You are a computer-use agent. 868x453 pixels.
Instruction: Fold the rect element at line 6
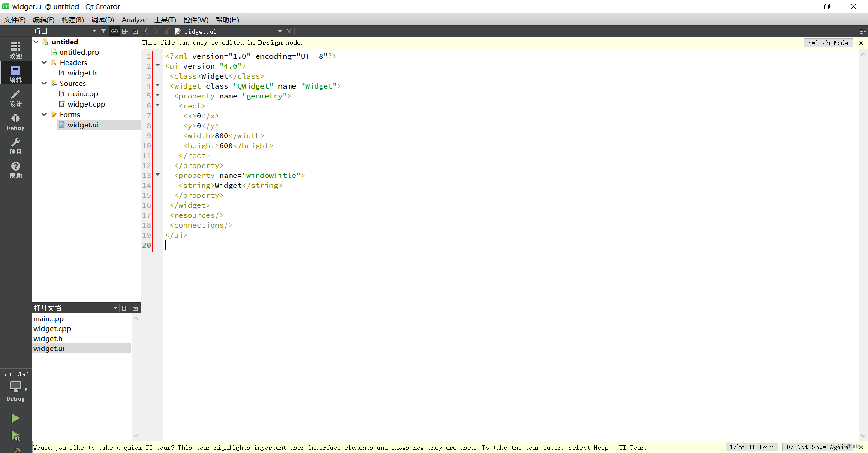pos(158,105)
